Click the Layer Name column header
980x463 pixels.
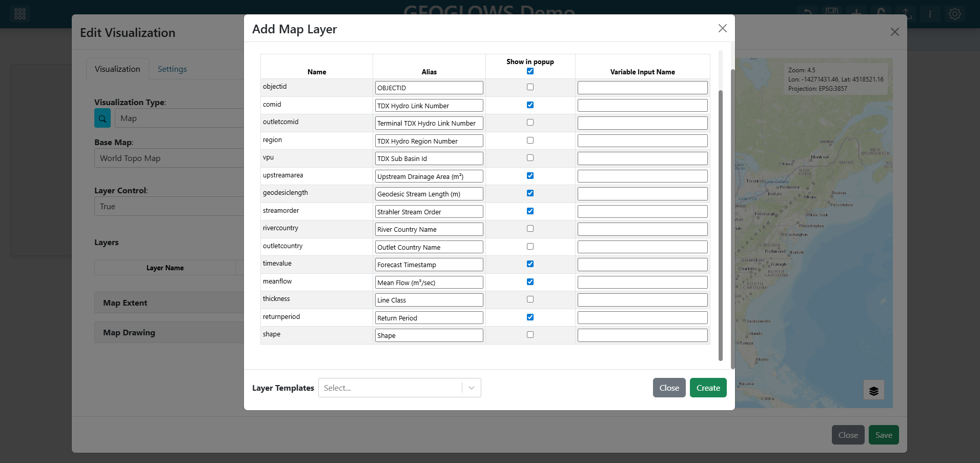[165, 268]
